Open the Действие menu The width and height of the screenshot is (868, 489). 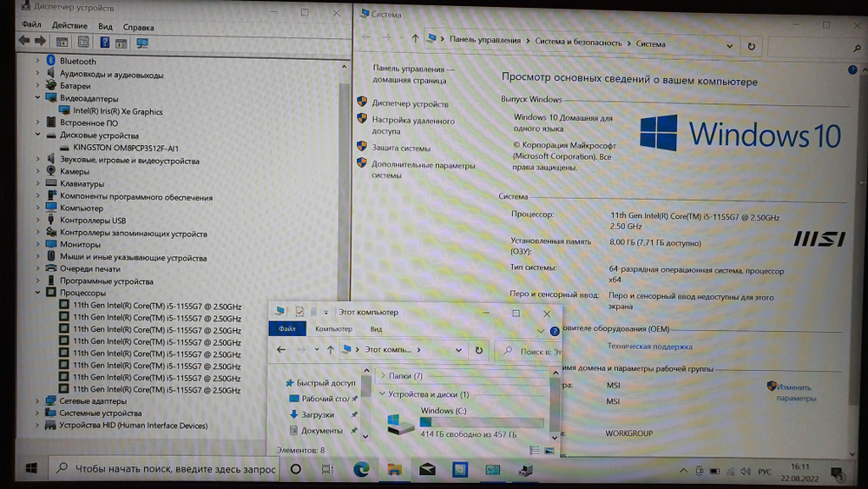tap(69, 25)
